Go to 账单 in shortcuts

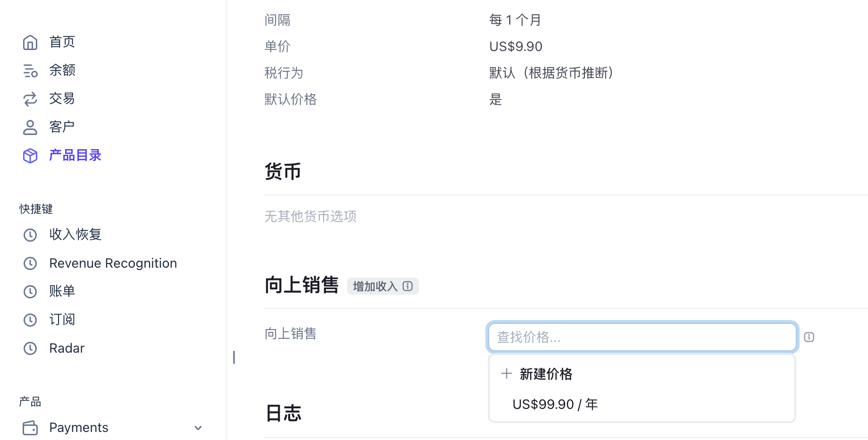tap(62, 291)
